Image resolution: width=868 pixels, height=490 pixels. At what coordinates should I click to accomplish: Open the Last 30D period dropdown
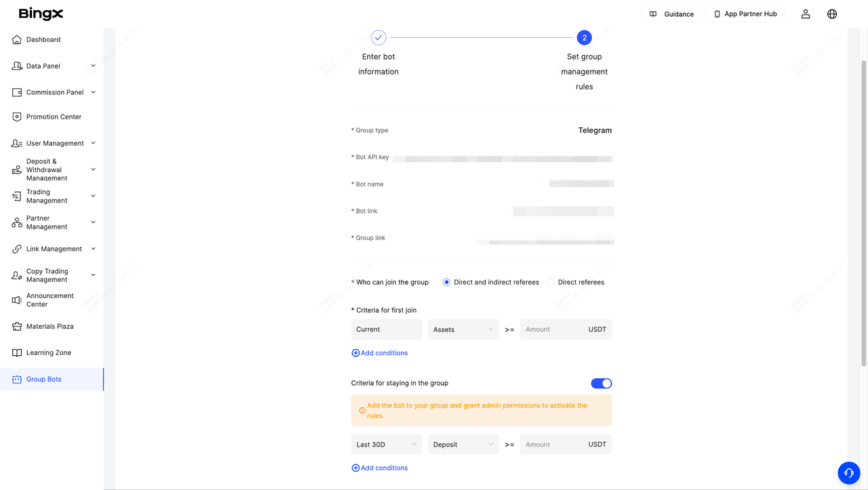pos(387,445)
